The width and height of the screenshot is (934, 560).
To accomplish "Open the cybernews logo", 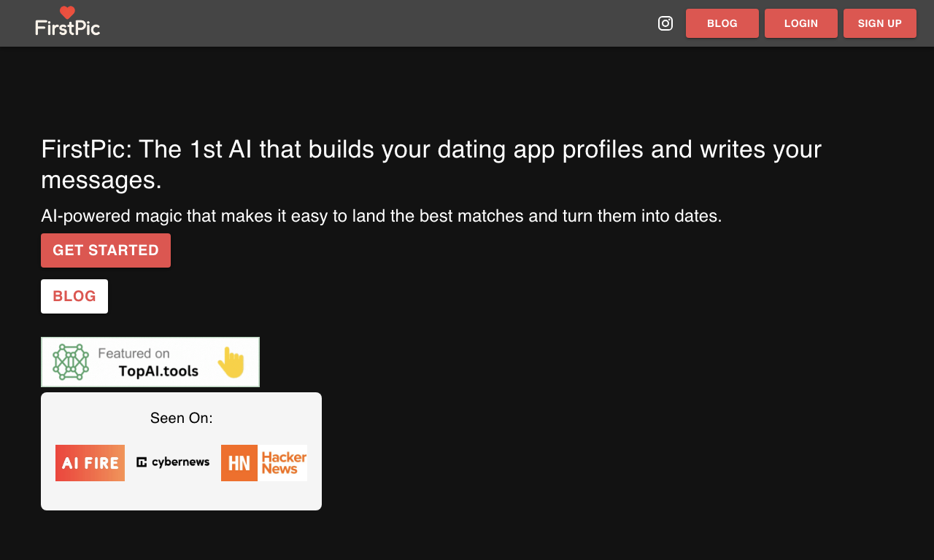I will coord(173,462).
